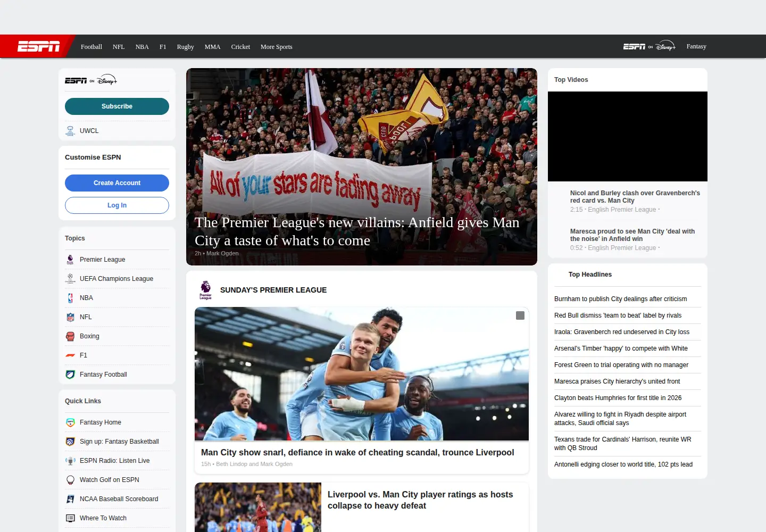This screenshot has height=532, width=766.
Task: Open ESPN on Disney+ logo in top navigation bar
Action: pos(649,46)
